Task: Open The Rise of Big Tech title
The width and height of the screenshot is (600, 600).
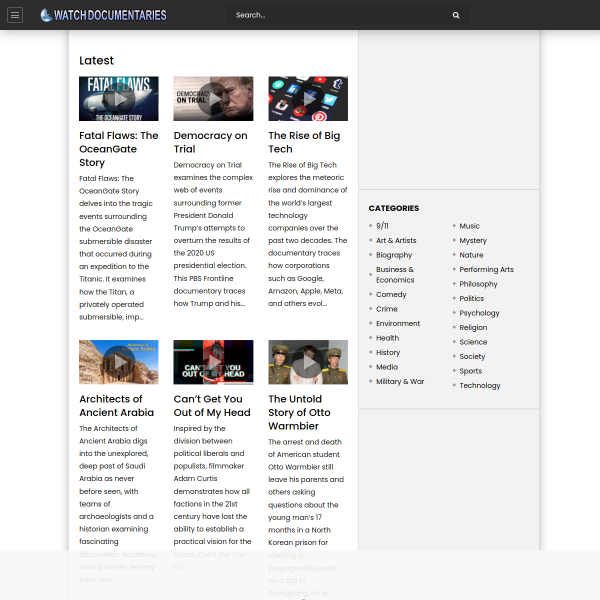Action: click(304, 142)
